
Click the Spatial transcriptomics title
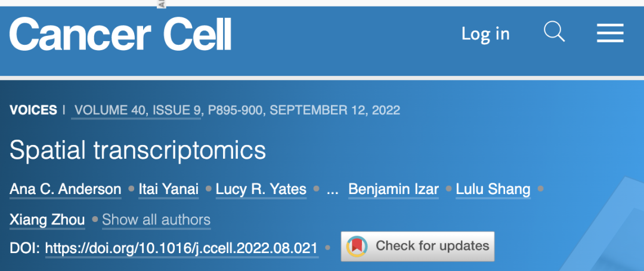tap(138, 150)
